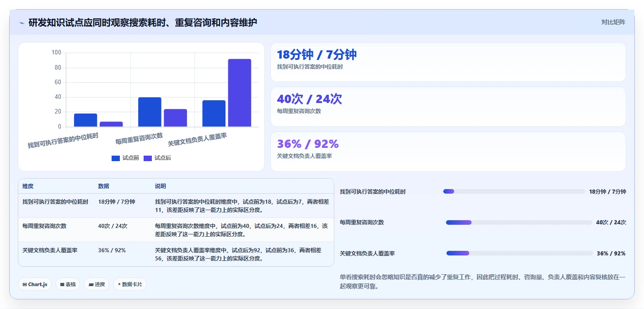Click the 18分钟 / 7分钟 stat card value
This screenshot has width=644, height=309.
[x=317, y=55]
